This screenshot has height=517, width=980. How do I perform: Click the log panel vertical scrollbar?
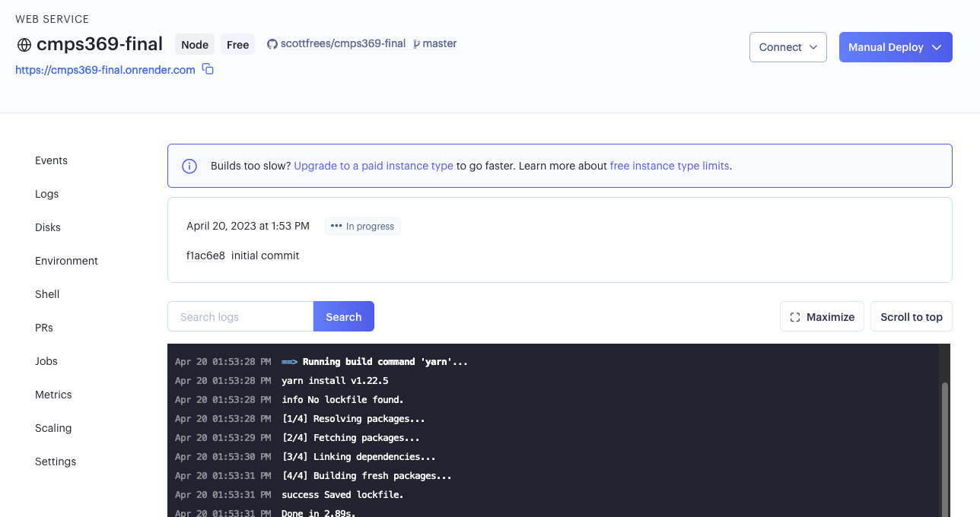(945, 449)
